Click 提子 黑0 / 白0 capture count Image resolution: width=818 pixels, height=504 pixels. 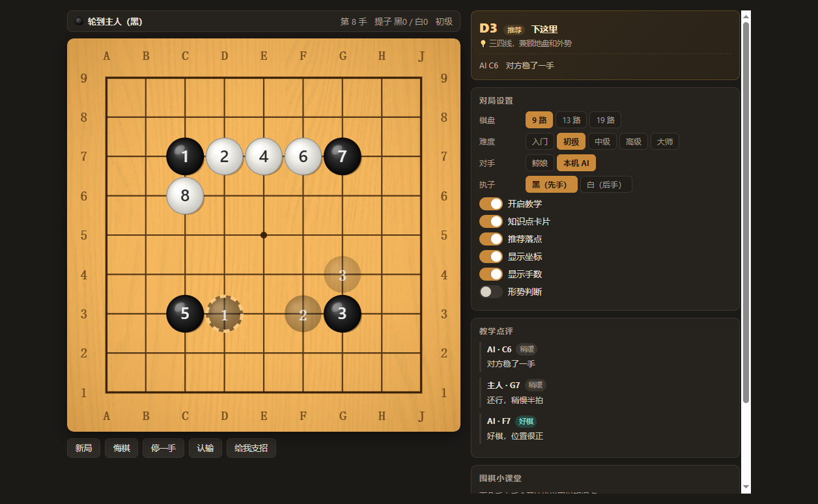point(401,21)
